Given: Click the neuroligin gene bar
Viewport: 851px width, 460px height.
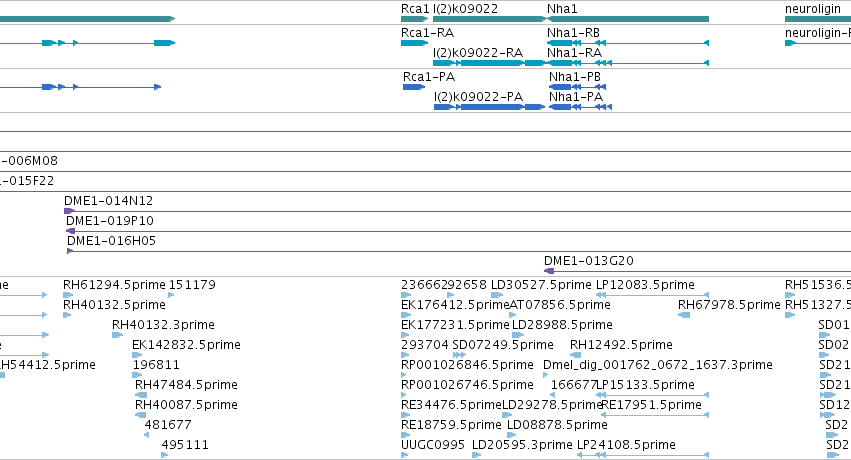Looking at the screenshot, I should coord(818,19).
